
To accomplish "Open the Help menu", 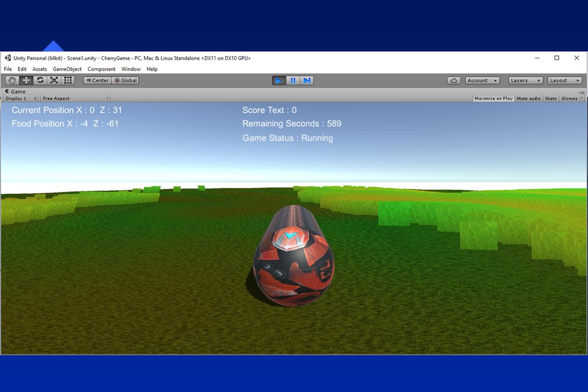I will 152,69.
